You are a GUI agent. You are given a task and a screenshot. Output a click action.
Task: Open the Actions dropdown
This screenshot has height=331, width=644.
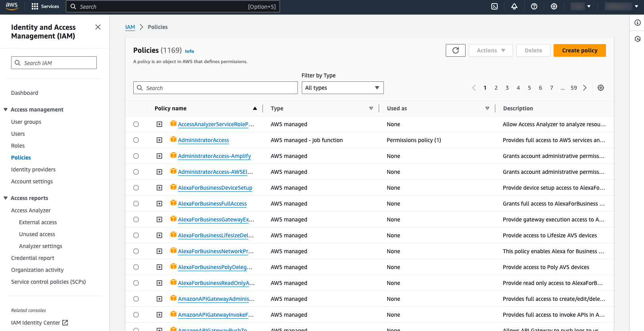click(x=491, y=50)
